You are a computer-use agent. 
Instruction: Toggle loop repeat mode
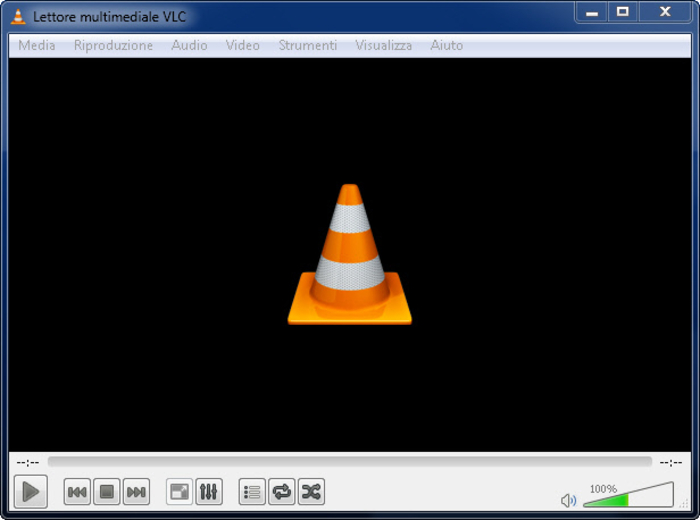click(281, 492)
